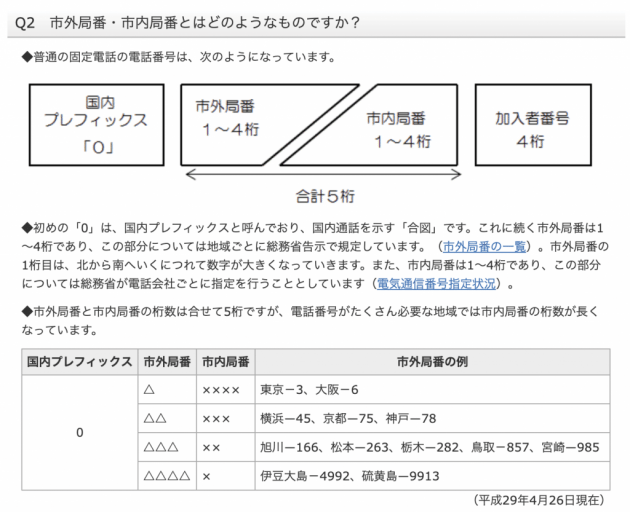Click the 市外局番 table column header
The width and height of the screenshot is (630, 512).
(167, 361)
